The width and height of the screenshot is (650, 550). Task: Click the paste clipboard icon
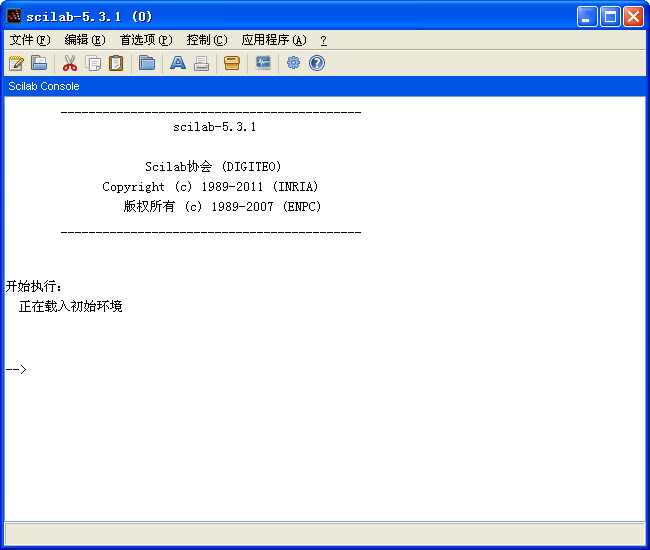[x=116, y=63]
